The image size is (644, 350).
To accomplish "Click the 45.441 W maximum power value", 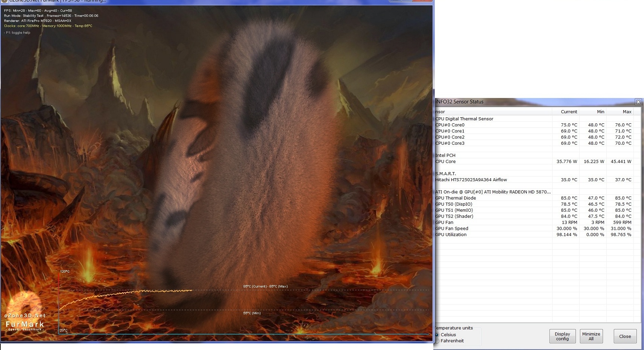I will click(621, 161).
